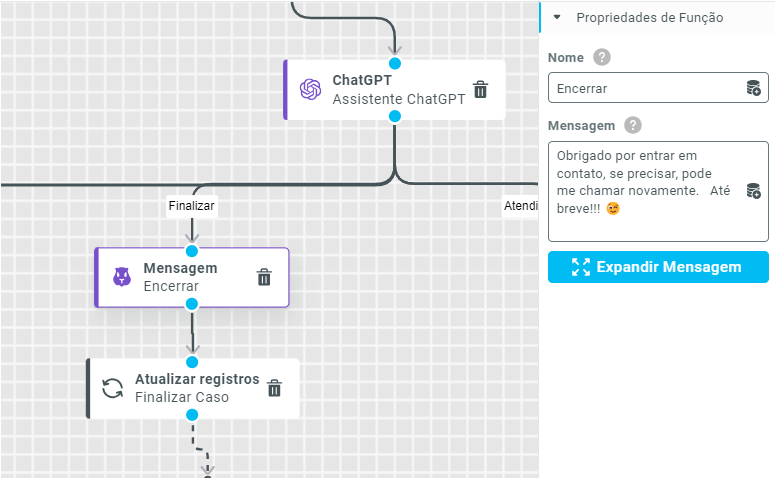The width and height of the screenshot is (775, 478).
Task: Click the ChatGPT logo icon on node
Action: click(x=310, y=90)
